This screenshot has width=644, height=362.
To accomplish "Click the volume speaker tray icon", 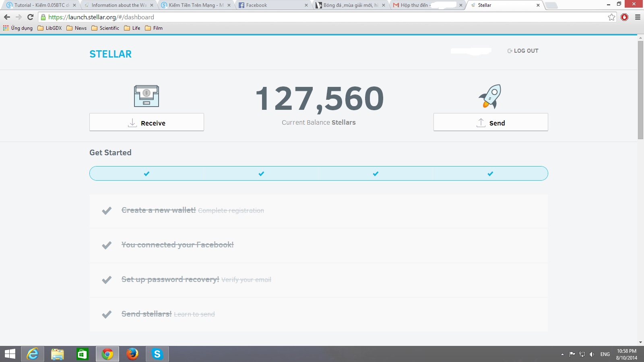I will [x=592, y=354].
